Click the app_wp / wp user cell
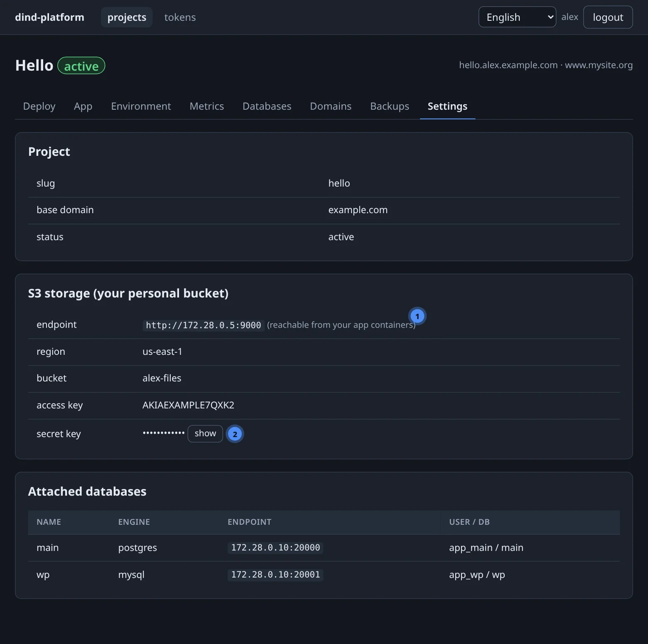Viewport: 648px width, 644px height. [477, 575]
